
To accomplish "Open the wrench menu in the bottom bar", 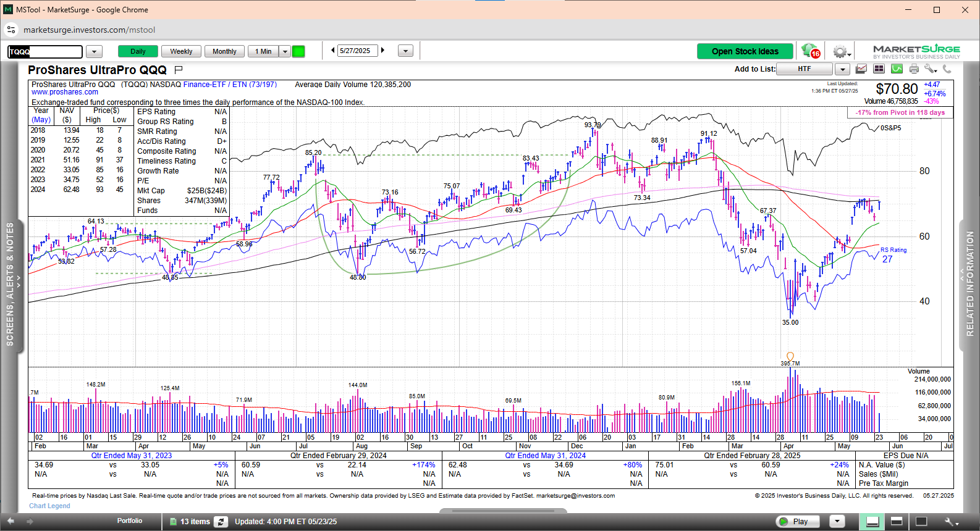I will coord(950,522).
